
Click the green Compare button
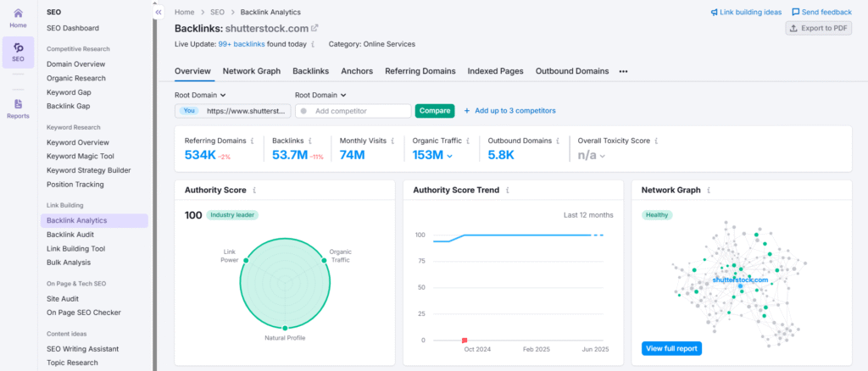(435, 111)
